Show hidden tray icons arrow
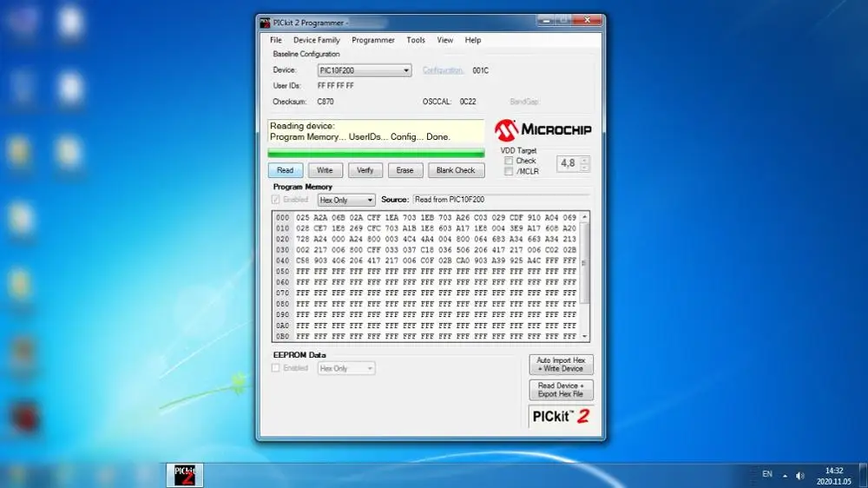 (785, 475)
